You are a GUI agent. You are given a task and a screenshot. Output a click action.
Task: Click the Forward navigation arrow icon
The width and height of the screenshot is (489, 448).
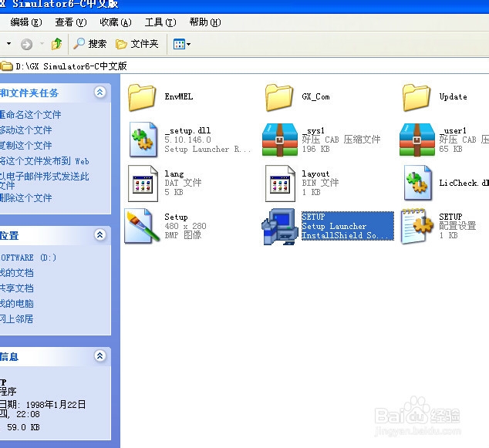click(x=26, y=44)
